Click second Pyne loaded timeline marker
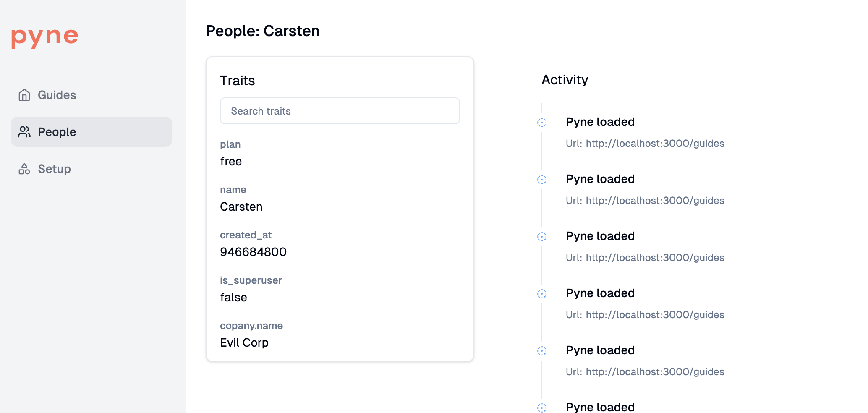Viewport: 868px width, 413px height. [x=542, y=180]
